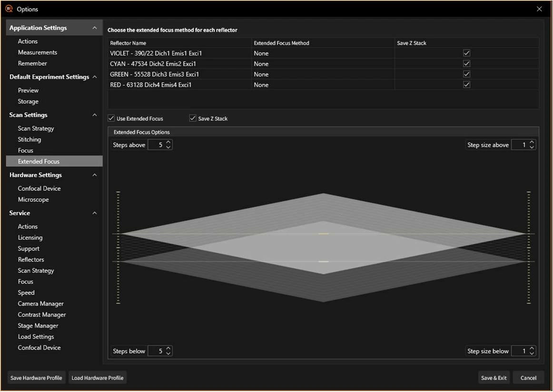Open the Stitching settings page
Viewport: 553px width, 392px height.
point(30,139)
